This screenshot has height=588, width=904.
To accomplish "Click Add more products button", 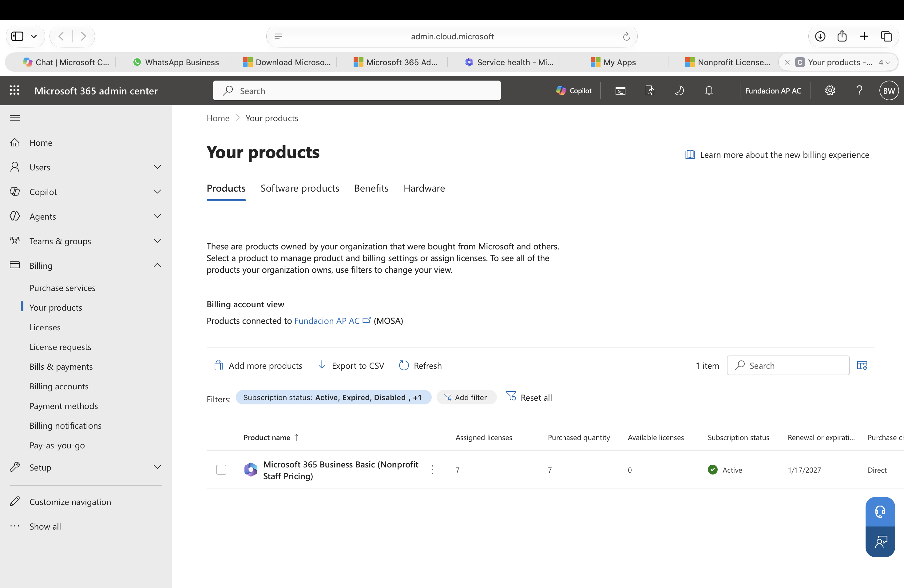I will tap(258, 365).
